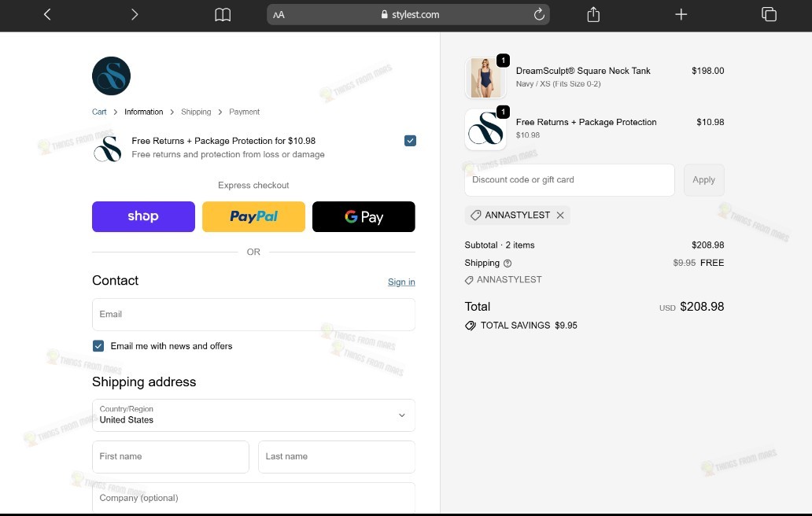Image resolution: width=812 pixels, height=516 pixels.
Task: Open the share sheet icon
Action: 593,14
